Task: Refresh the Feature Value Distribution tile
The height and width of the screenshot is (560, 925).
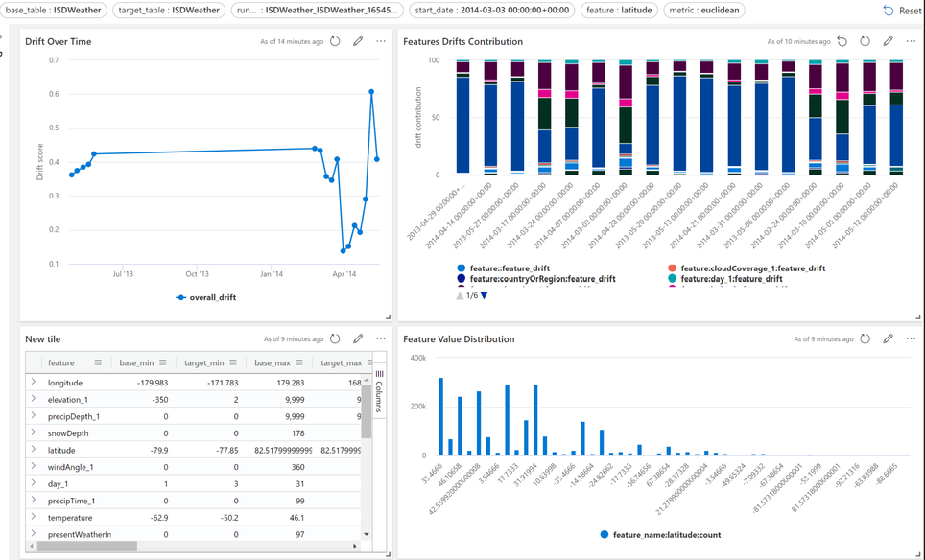Action: point(865,338)
